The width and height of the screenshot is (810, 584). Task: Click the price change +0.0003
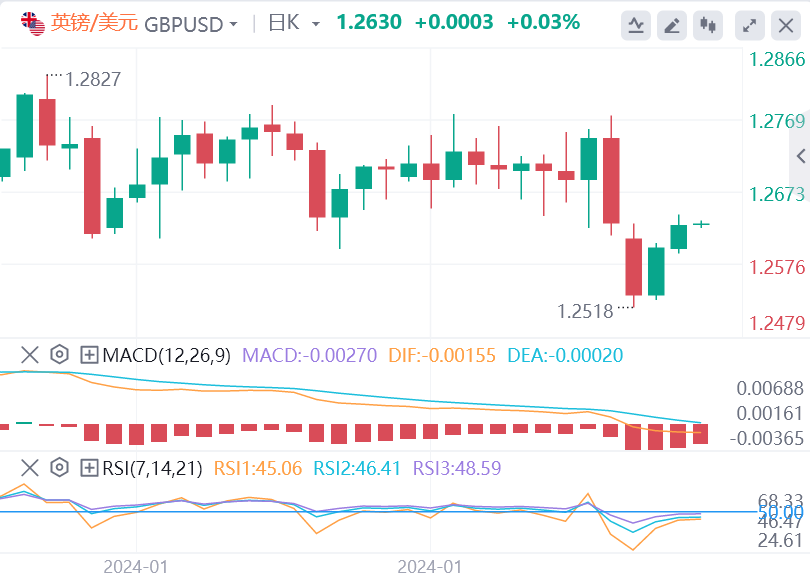click(x=454, y=22)
